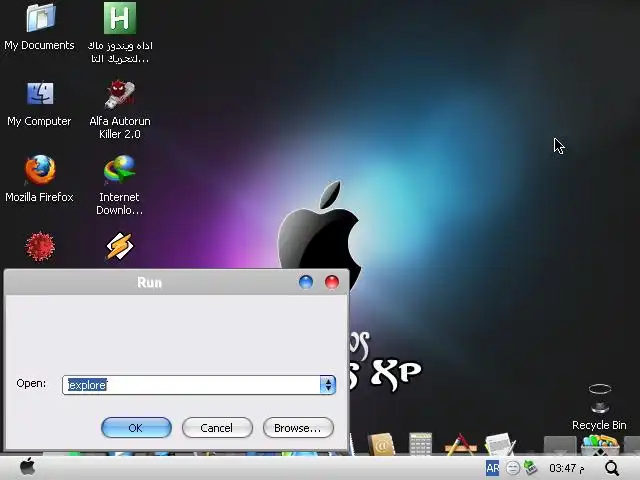Open the Address Book dock icon
This screenshot has width=640, height=480.
pos(382,444)
